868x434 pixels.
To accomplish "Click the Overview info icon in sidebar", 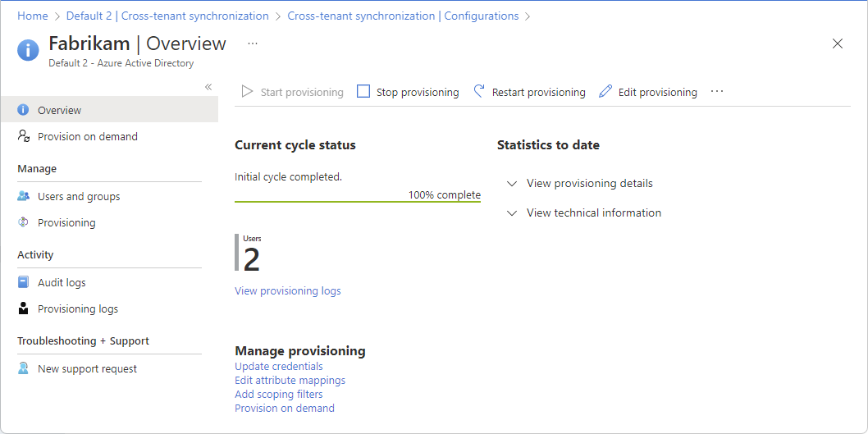I will (x=23, y=110).
